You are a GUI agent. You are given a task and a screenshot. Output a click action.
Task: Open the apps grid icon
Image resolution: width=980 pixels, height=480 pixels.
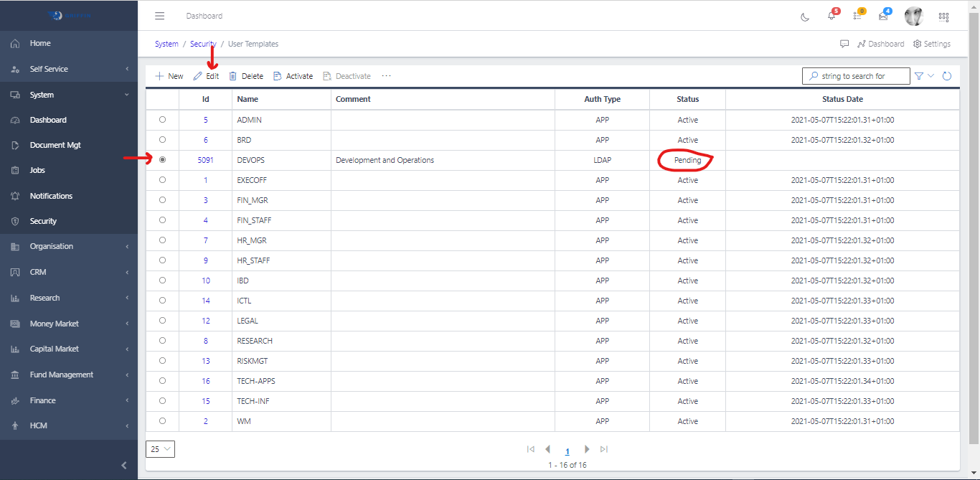(x=943, y=17)
